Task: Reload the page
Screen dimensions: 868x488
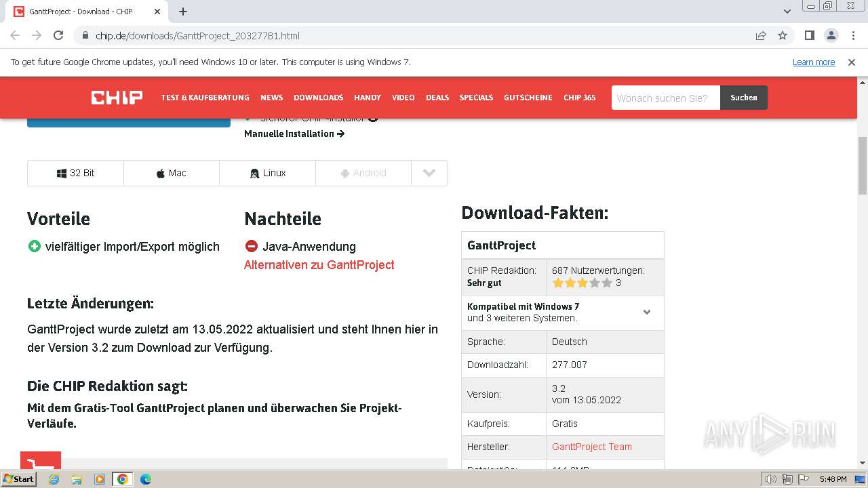Action: pyautogui.click(x=58, y=35)
